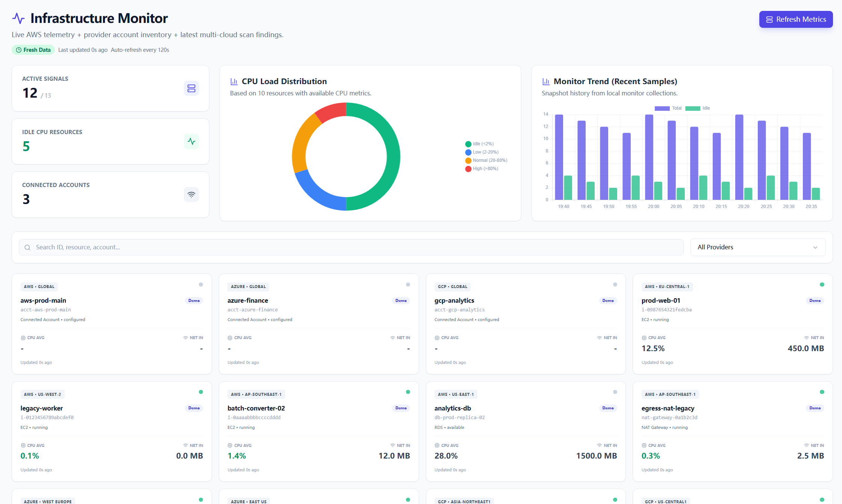Open the azure-finance resource card title
Viewport: 842px width, 504px height.
248,300
